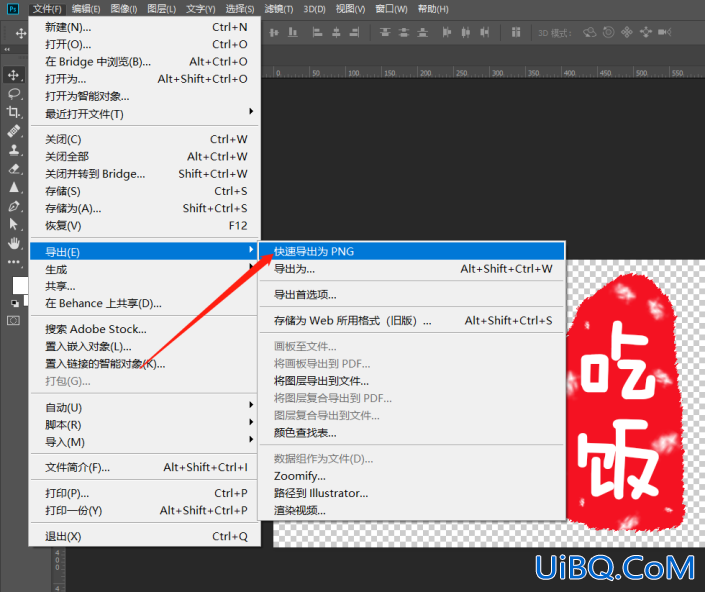Open the 图像(I) menu

(x=124, y=9)
